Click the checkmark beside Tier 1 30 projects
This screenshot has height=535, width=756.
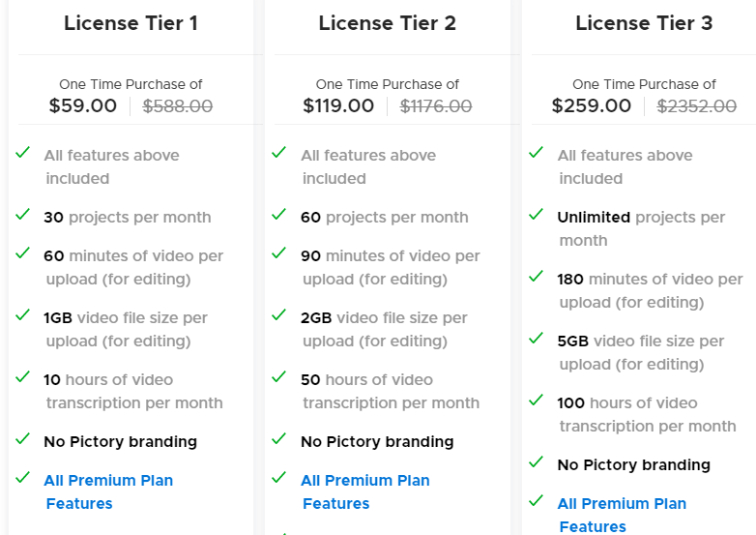(x=22, y=215)
